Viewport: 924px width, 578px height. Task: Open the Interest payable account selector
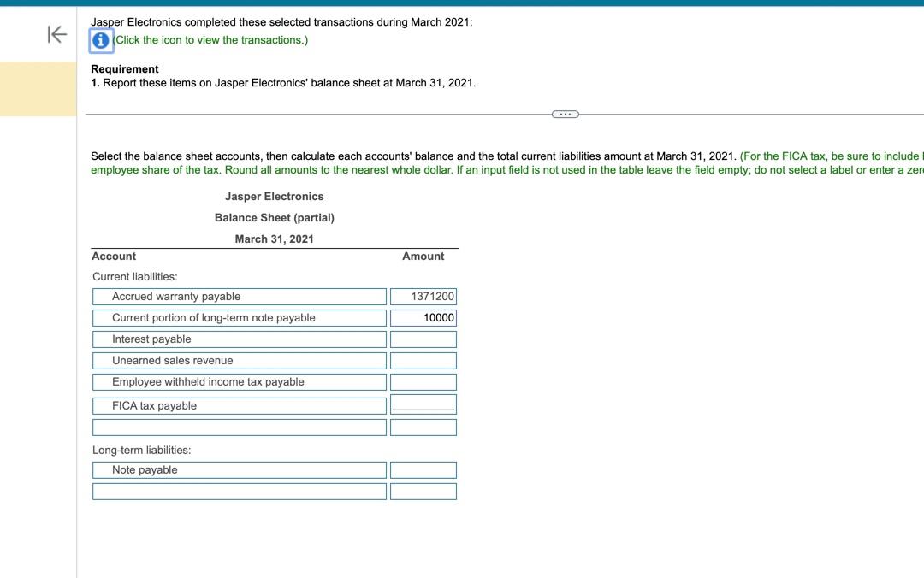pos(239,339)
